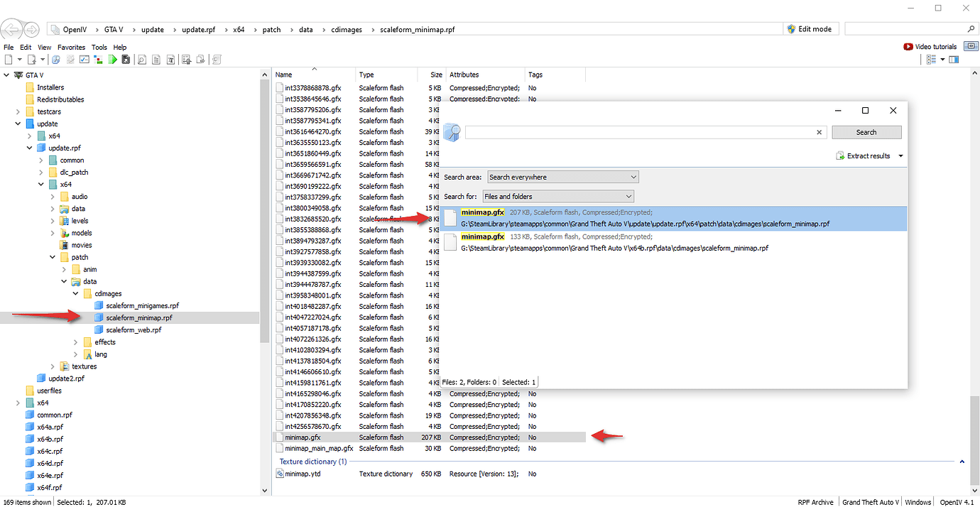980x507 pixels.
Task: Collapse the cdimages folder in tree
Action: [76, 294]
